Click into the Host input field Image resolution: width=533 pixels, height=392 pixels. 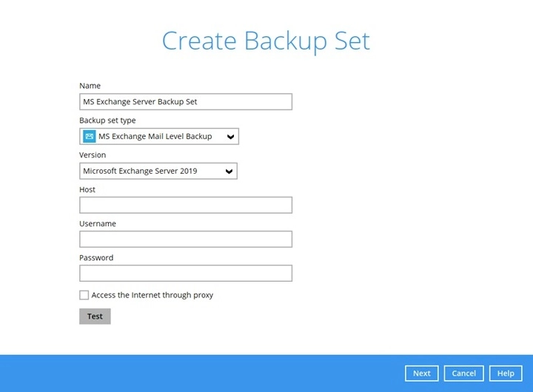[185, 205]
